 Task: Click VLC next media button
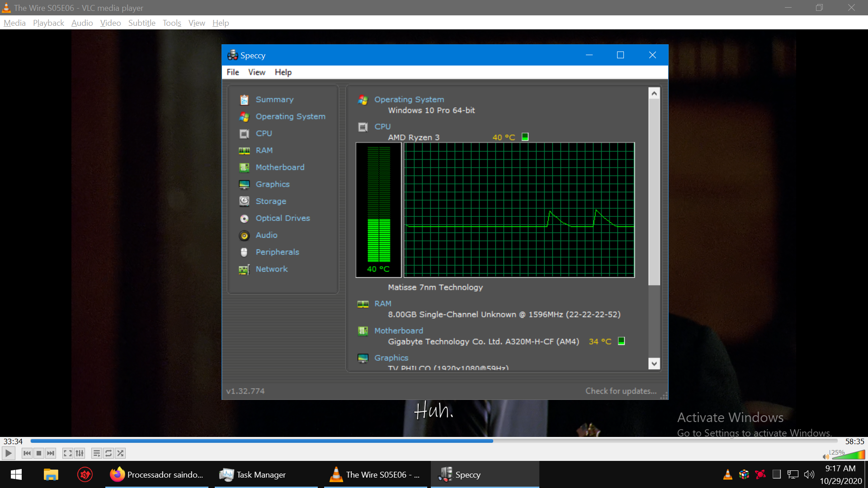click(x=51, y=453)
